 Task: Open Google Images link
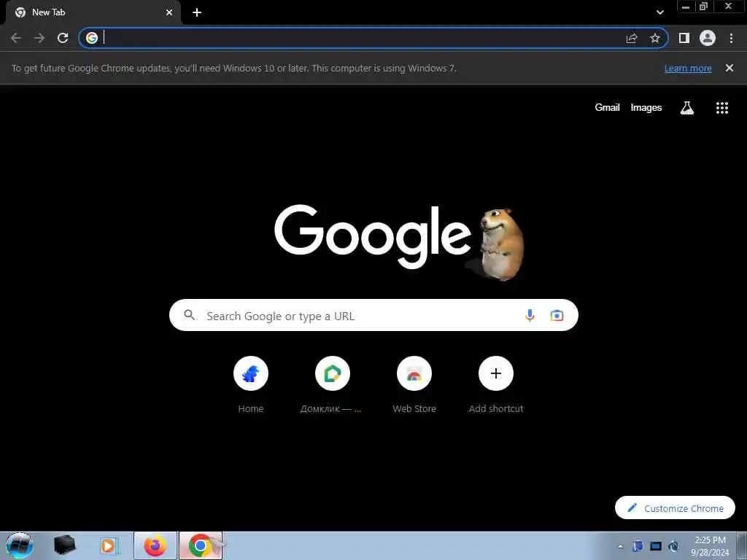tap(646, 108)
